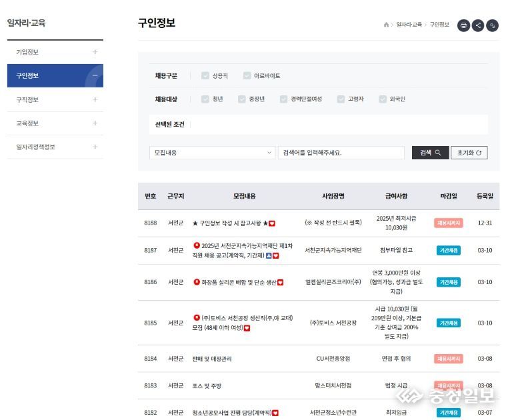Check the 외국인 target option
510x420 pixels.
click(x=383, y=99)
